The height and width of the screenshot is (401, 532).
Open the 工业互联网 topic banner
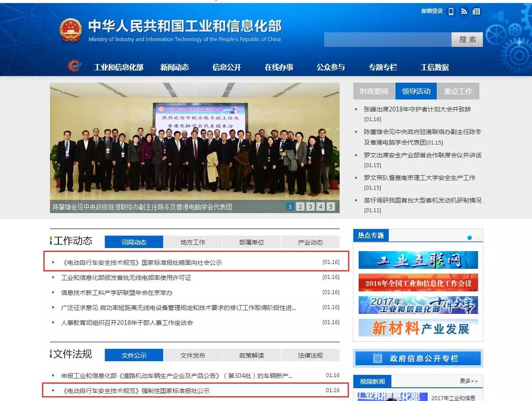[418, 260]
